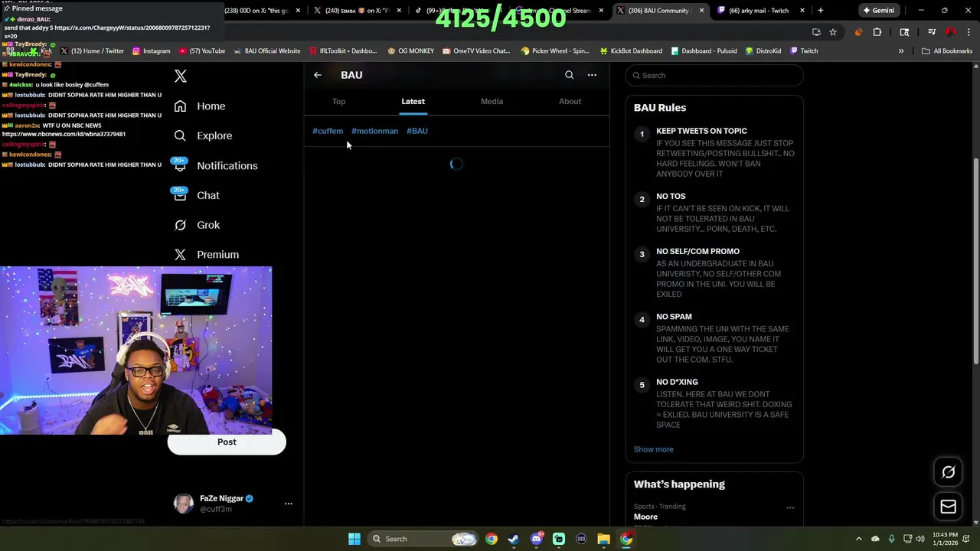Click the X search input field

click(x=714, y=76)
